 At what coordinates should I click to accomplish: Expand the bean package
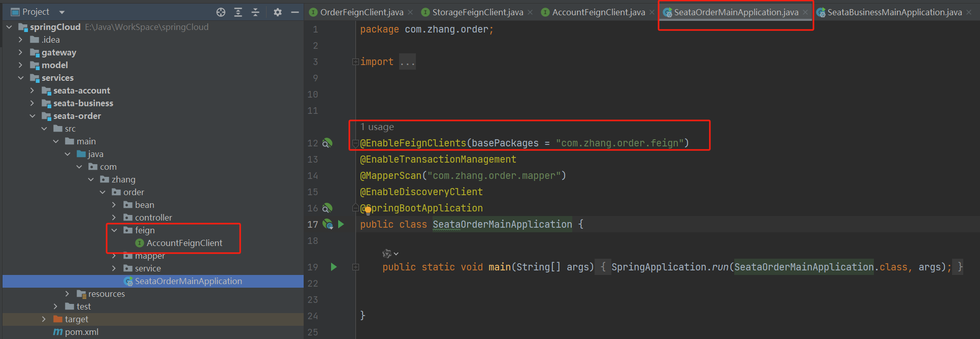[114, 205]
